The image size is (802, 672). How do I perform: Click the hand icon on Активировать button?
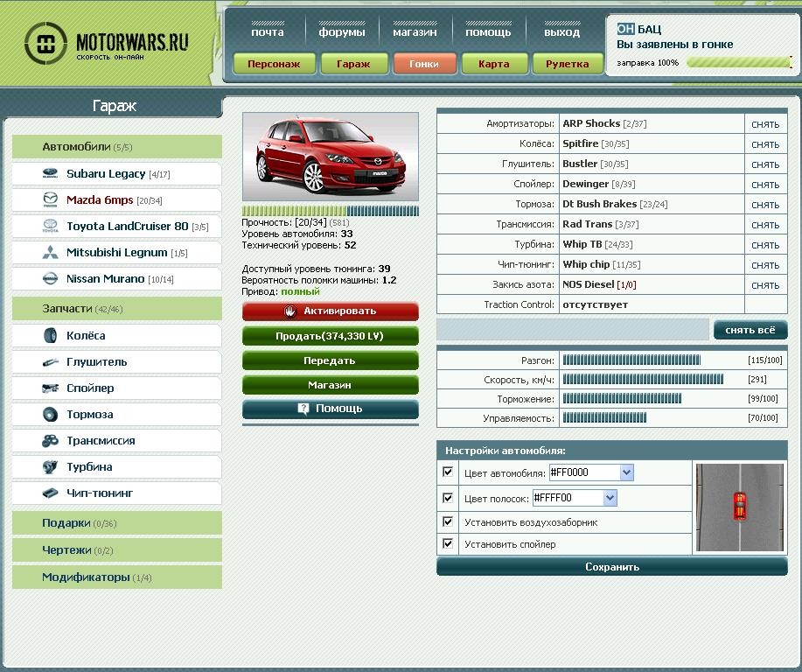[290, 311]
